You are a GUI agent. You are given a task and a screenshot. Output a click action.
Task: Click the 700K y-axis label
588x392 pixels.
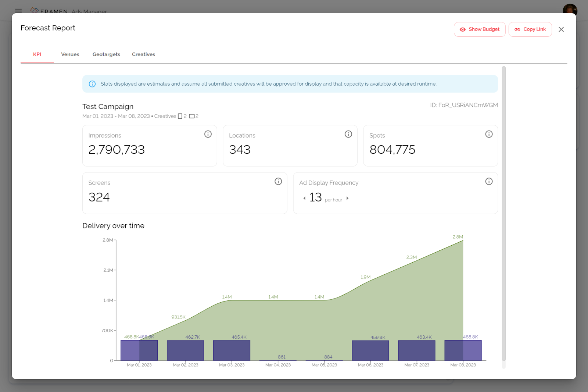[107, 331]
